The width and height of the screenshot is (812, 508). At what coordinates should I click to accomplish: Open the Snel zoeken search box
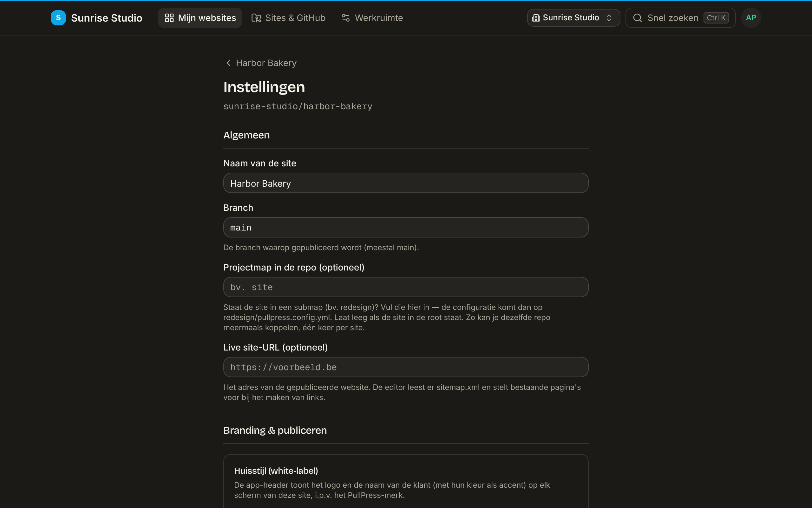pos(680,18)
